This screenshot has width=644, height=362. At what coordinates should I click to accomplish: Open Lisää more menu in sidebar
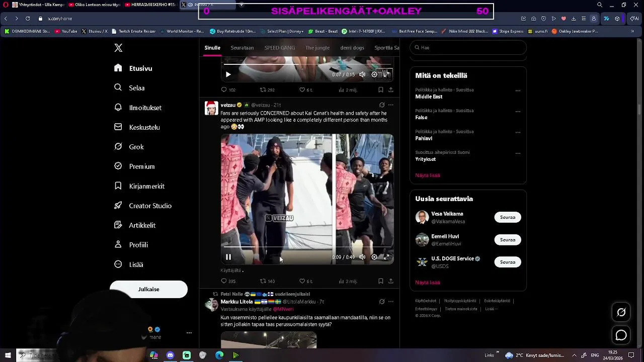click(129, 264)
